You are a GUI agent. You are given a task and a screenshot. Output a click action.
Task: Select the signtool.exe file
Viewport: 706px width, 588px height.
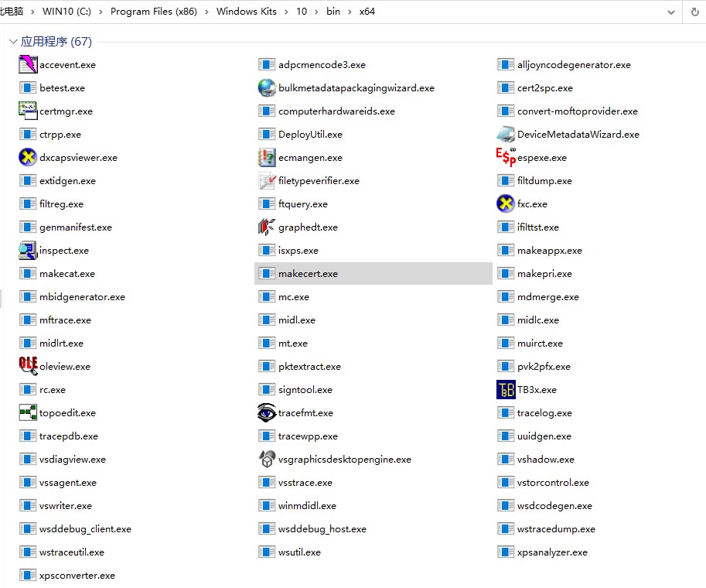(305, 390)
